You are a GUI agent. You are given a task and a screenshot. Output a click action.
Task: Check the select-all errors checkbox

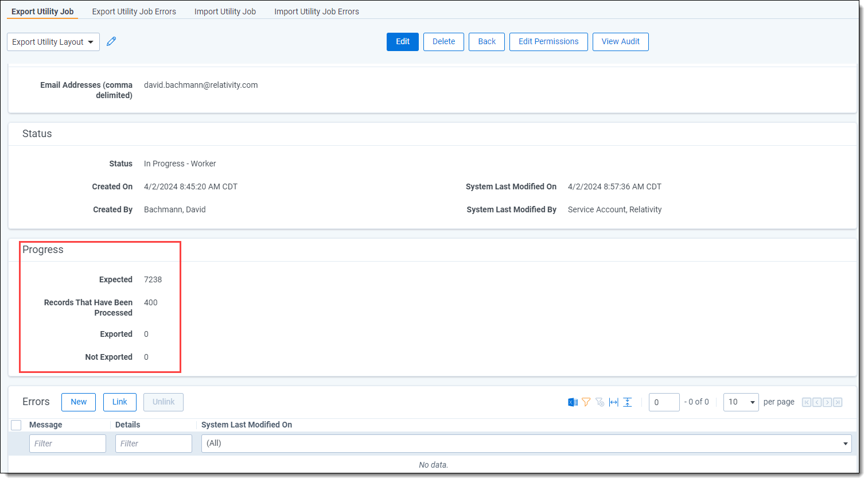(x=16, y=425)
